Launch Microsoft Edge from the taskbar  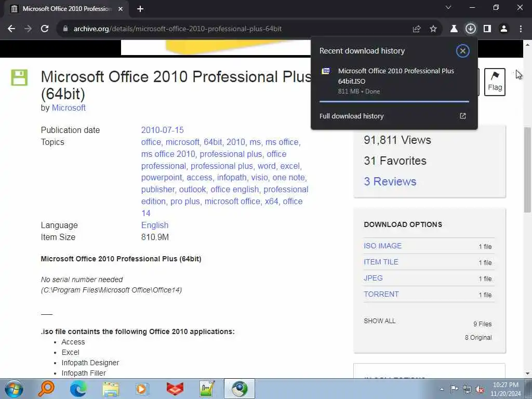[x=78, y=389]
